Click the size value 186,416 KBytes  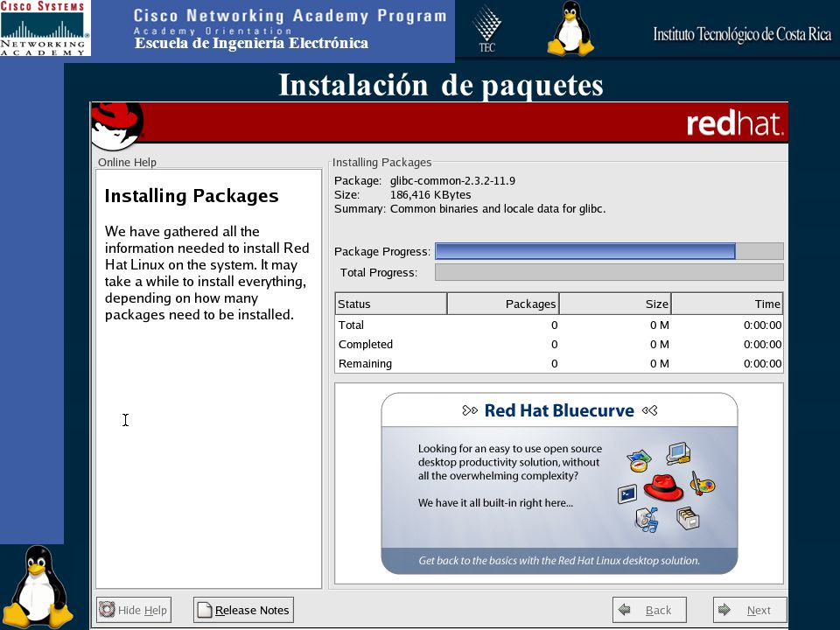point(430,195)
